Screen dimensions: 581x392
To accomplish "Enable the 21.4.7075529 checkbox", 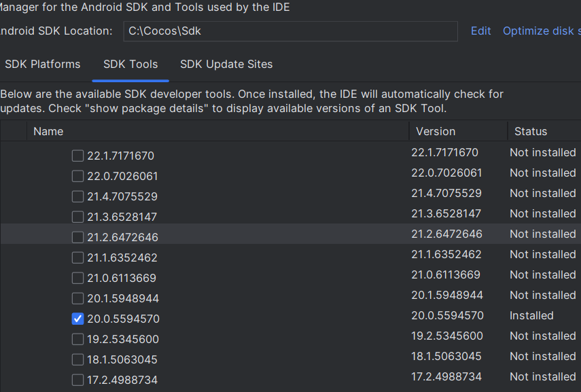I will coord(77,196).
